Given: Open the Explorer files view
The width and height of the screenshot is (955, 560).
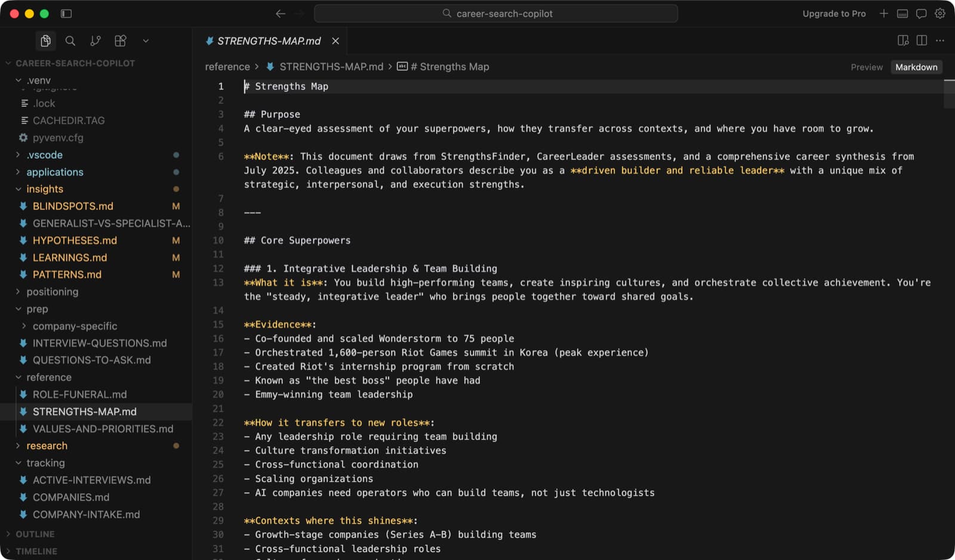Looking at the screenshot, I should 45,41.
